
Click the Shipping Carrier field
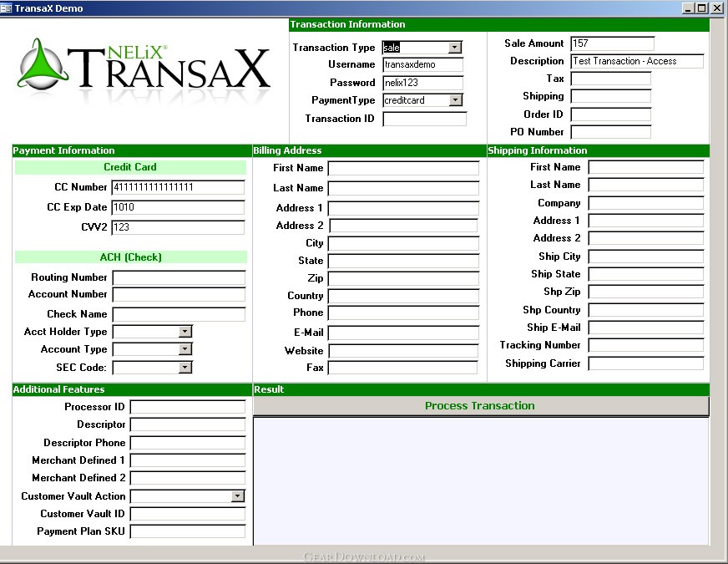[646, 363]
